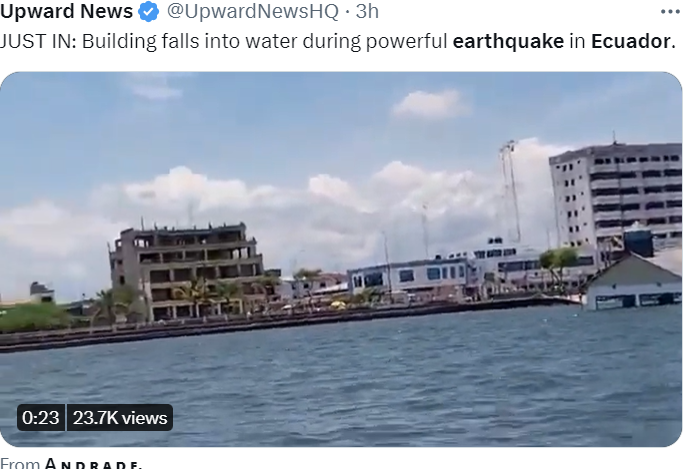The width and height of the screenshot is (693, 469).
Task: Click the low blue-windowed waterfront building
Action: pyautogui.click(x=410, y=277)
